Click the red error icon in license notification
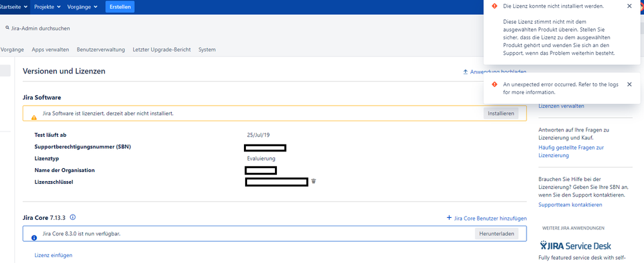 pyautogui.click(x=494, y=6)
